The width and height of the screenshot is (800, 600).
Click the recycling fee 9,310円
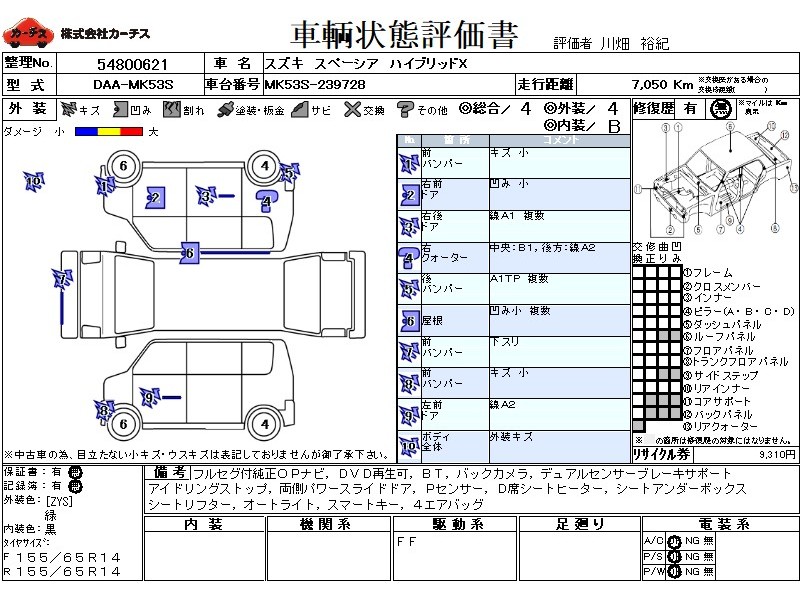click(777, 454)
